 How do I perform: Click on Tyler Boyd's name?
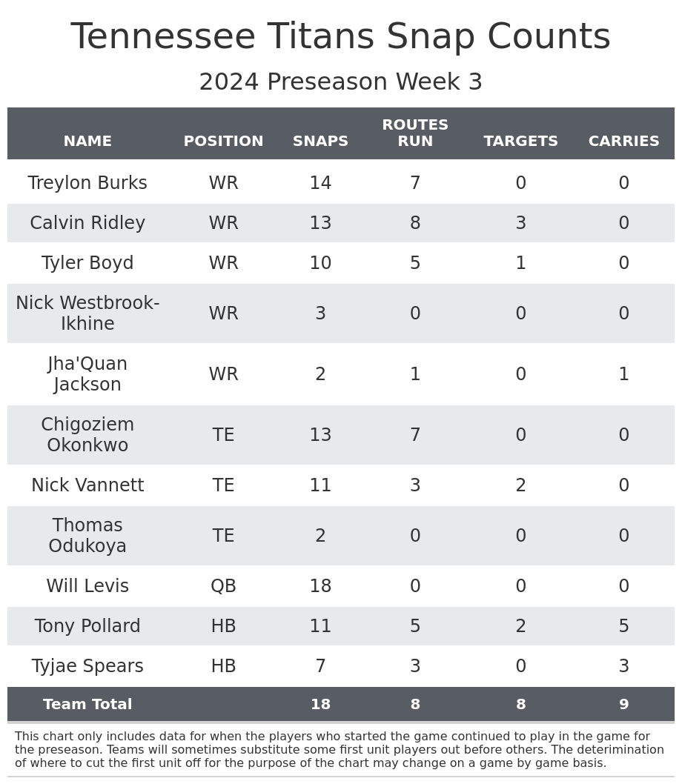pos(87,264)
